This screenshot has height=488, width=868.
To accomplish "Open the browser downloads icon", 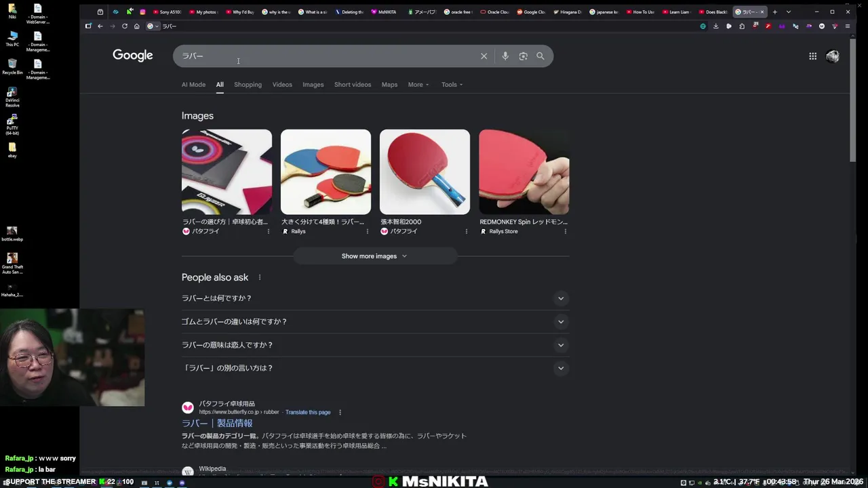I will 715,26.
